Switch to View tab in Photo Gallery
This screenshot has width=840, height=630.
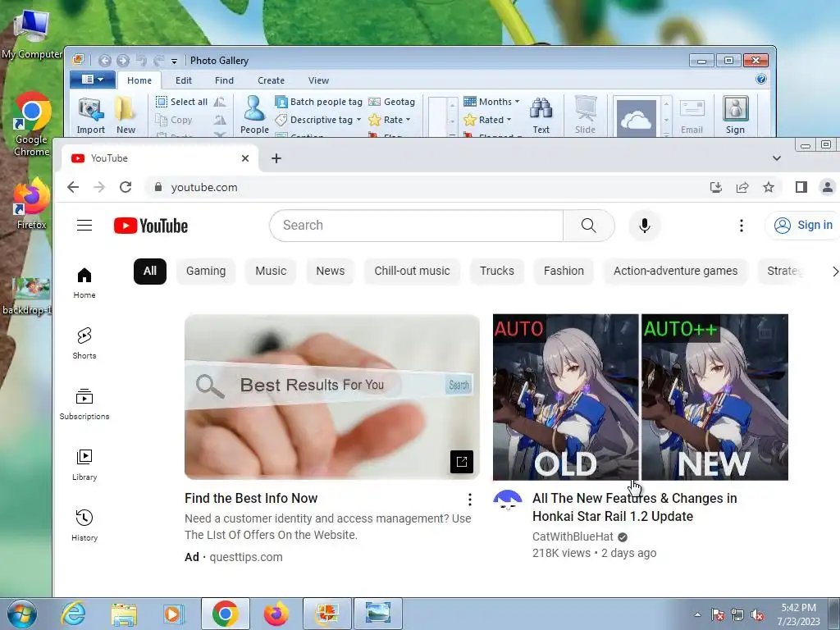point(318,80)
